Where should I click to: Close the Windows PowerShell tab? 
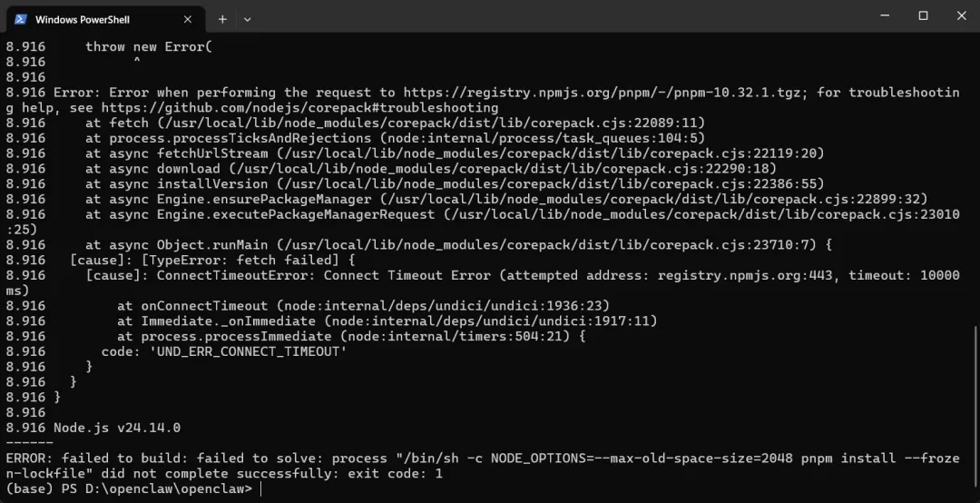(x=188, y=19)
